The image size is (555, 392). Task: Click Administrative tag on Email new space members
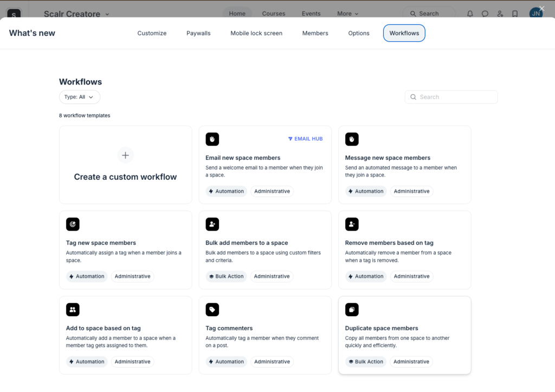click(272, 191)
